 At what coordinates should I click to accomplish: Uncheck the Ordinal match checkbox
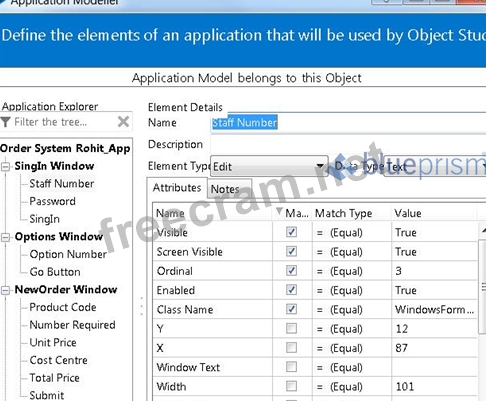pyautogui.click(x=291, y=271)
